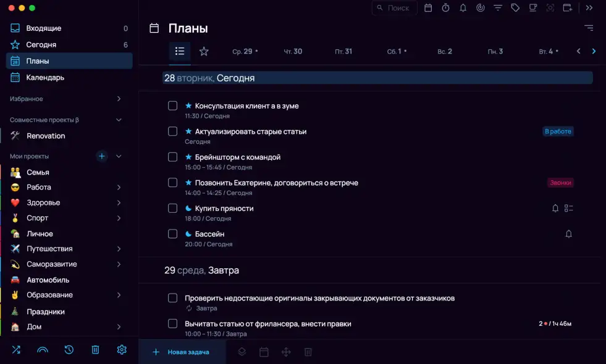Switch to the Чт. 30 day tab
Screen dimensions: 606x364
click(x=293, y=52)
